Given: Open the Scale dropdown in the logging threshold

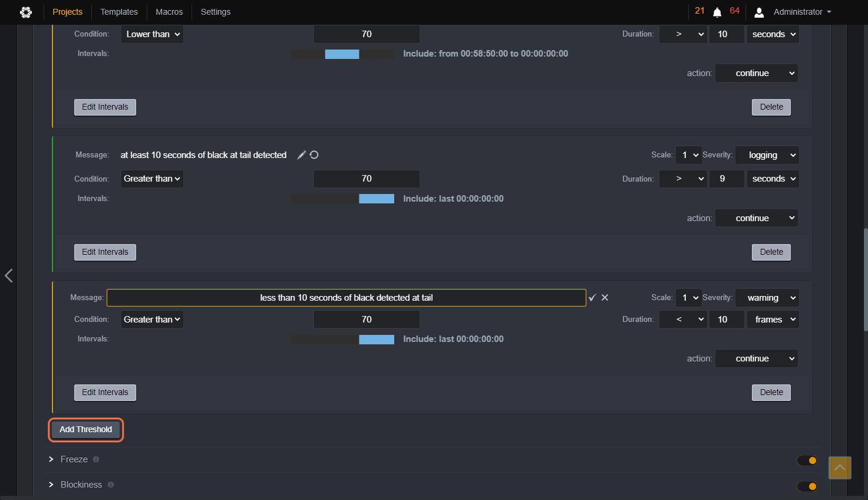Looking at the screenshot, I should [x=688, y=155].
